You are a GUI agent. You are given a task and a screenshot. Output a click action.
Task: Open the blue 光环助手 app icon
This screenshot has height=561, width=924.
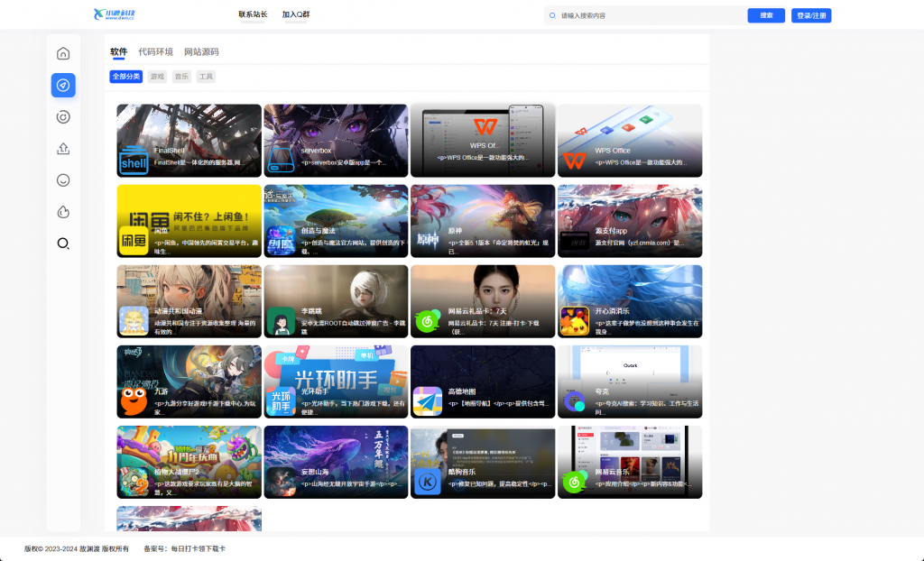(281, 401)
